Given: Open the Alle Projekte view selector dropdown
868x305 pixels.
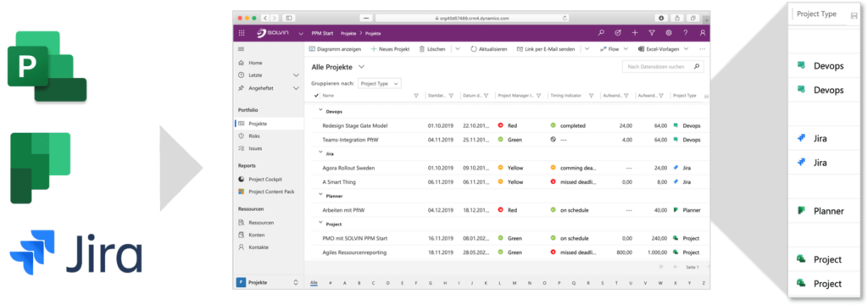Looking at the screenshot, I should pyautogui.click(x=361, y=66).
